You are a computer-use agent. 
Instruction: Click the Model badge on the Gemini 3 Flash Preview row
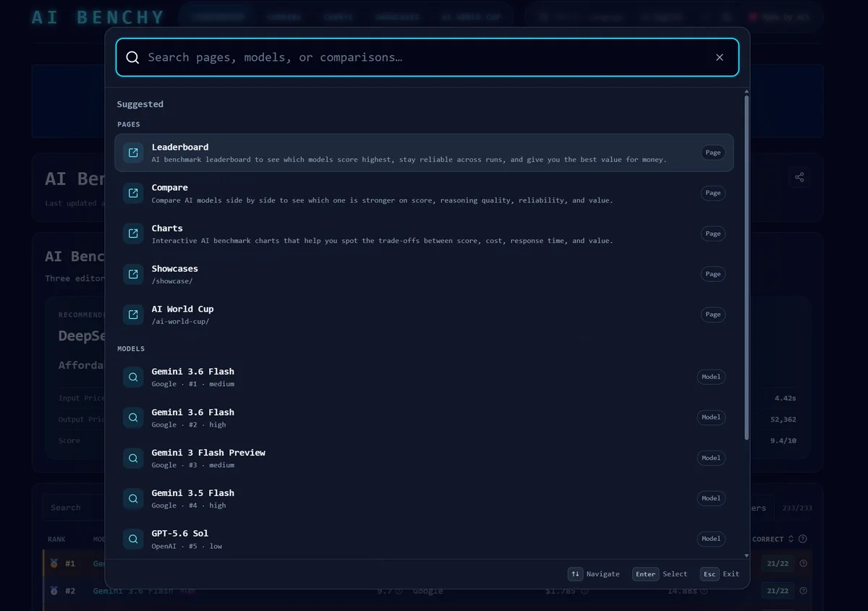711,458
